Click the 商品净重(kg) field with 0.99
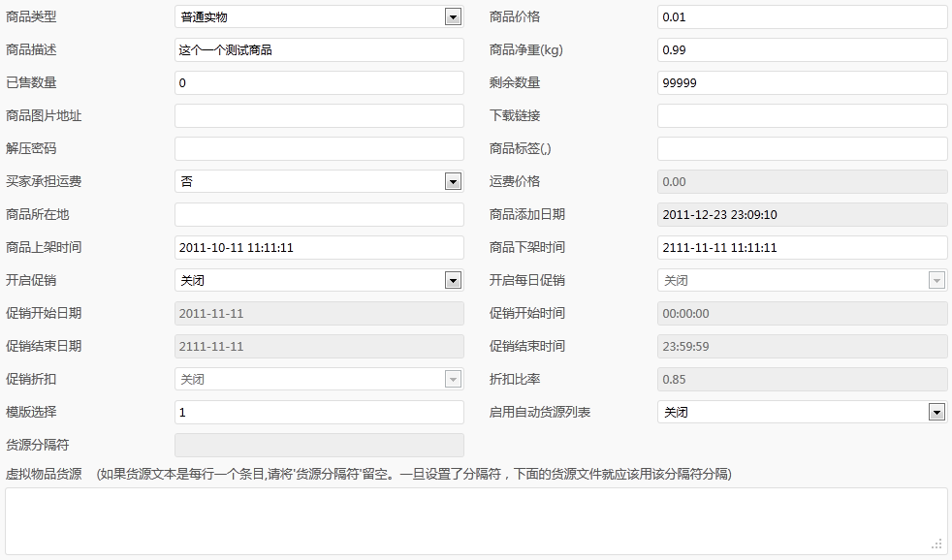952x560 pixels. pyautogui.click(x=802, y=49)
